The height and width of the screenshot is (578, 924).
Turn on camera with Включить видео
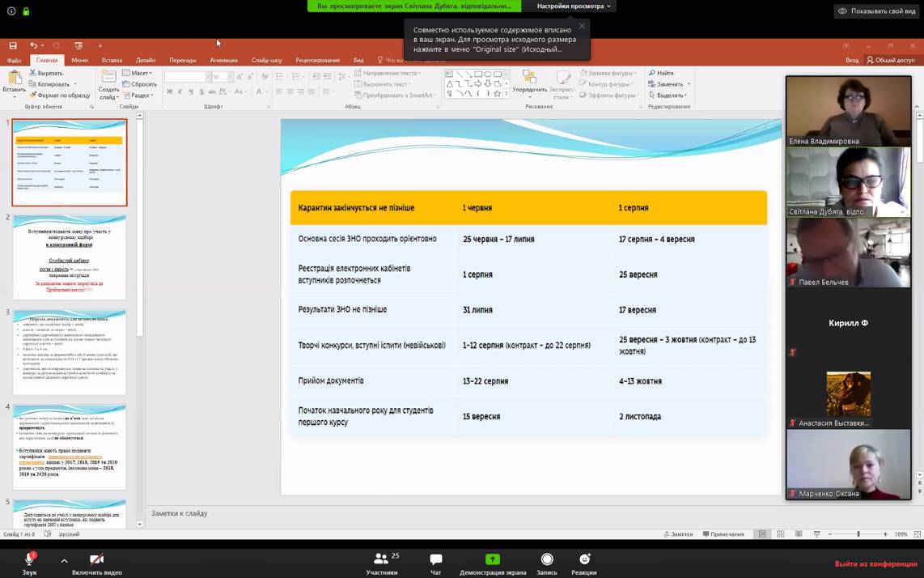coord(96,563)
